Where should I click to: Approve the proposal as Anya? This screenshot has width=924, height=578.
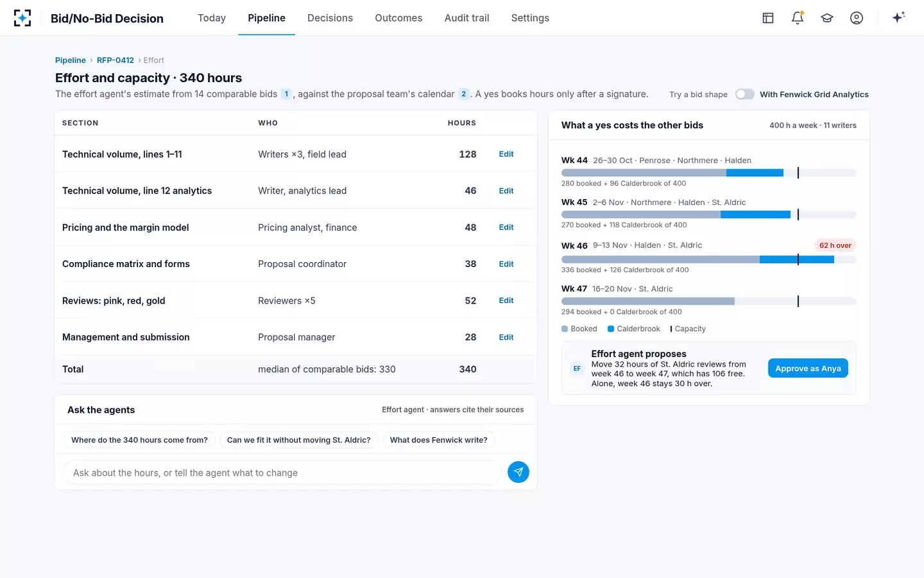[808, 368]
